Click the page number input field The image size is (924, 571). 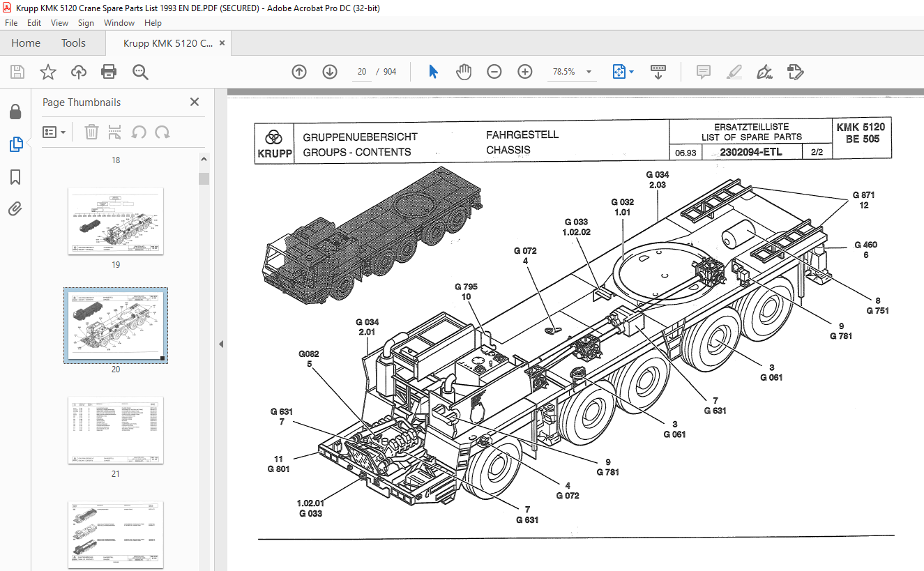point(362,72)
